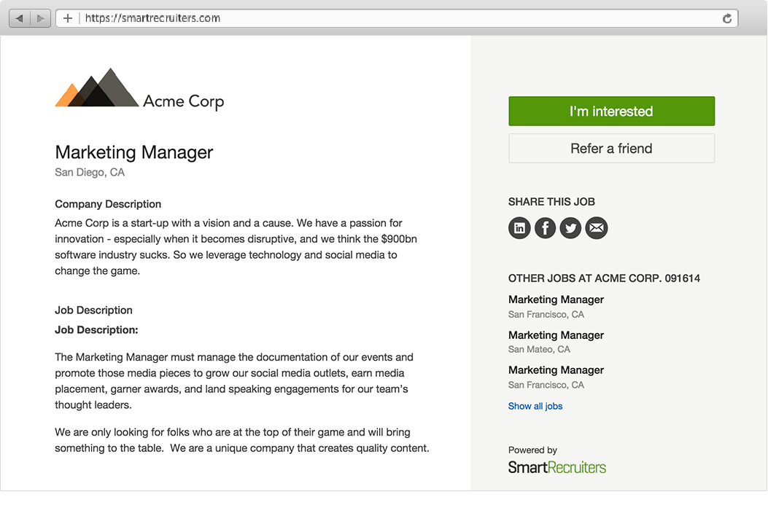
Task: Go forward with browser arrow
Action: [40, 18]
